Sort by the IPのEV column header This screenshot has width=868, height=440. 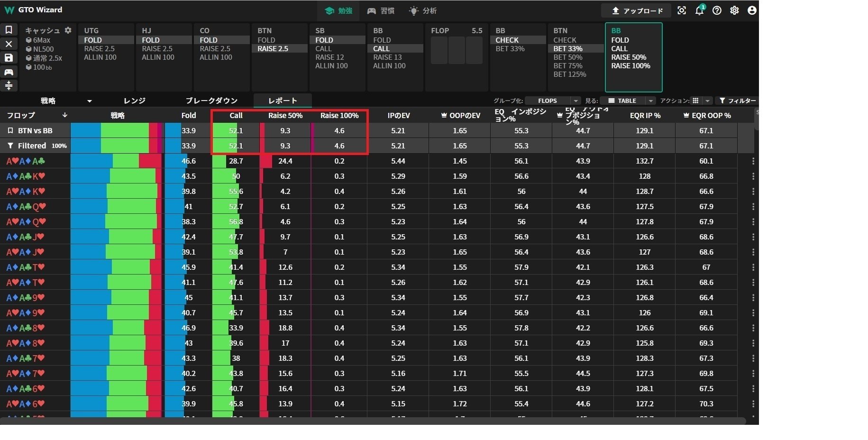[x=398, y=115]
